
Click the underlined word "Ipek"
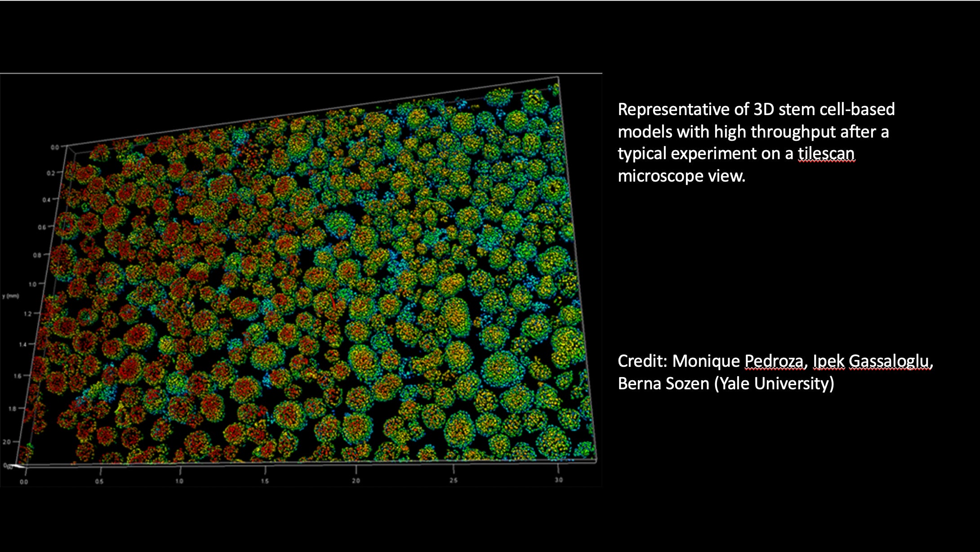click(829, 361)
